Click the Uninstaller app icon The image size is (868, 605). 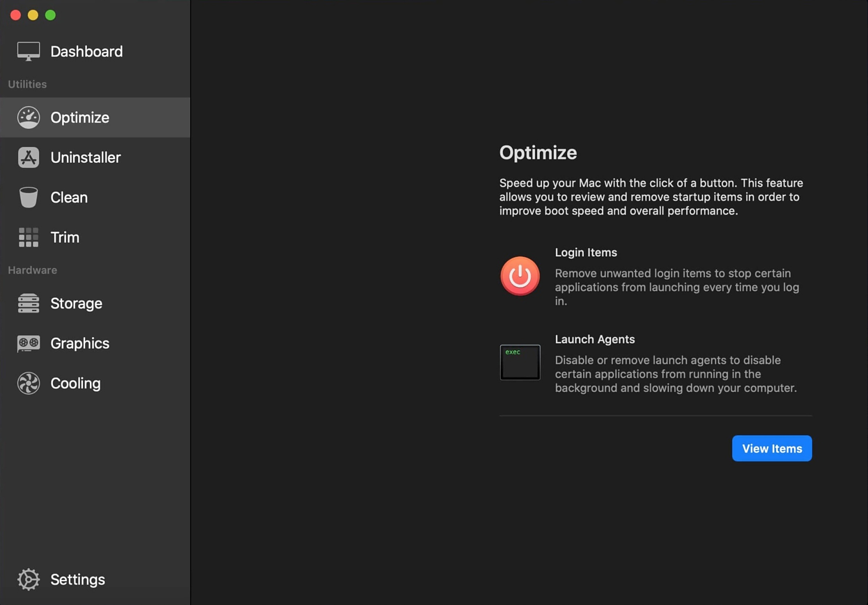29,158
